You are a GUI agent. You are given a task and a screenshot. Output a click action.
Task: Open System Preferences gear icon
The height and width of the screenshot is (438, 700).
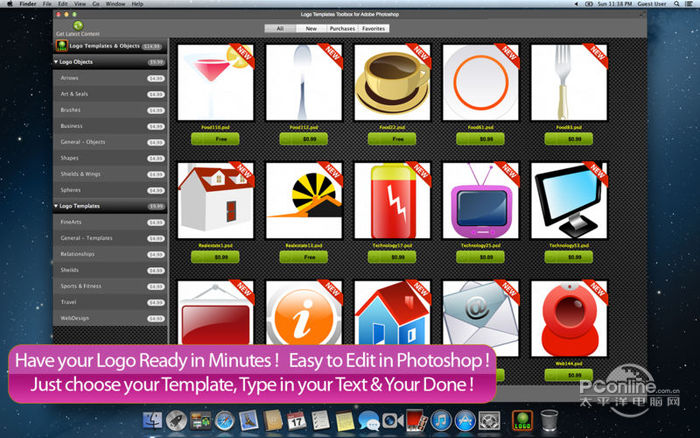point(489,420)
